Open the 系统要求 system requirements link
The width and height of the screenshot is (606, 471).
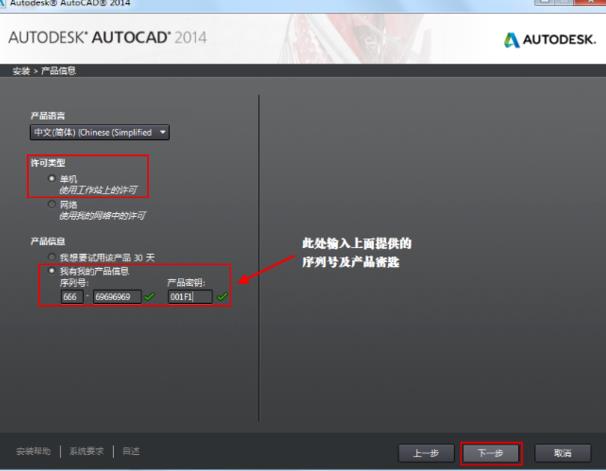87,452
